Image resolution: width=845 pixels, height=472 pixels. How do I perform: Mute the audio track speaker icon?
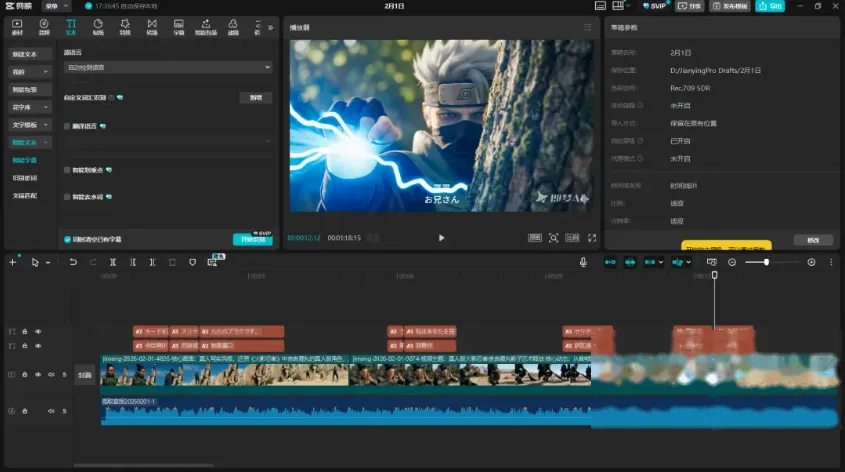(x=51, y=411)
